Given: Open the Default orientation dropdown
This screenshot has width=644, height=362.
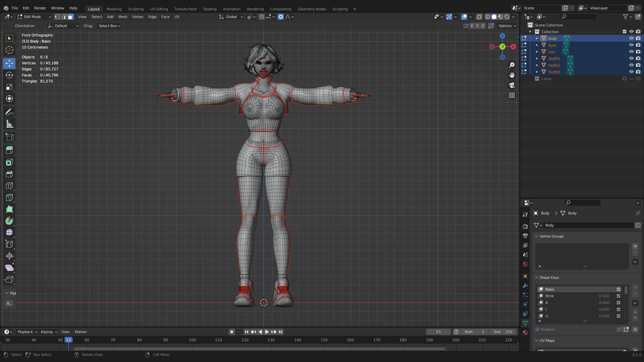Looking at the screenshot, I should (63, 26).
